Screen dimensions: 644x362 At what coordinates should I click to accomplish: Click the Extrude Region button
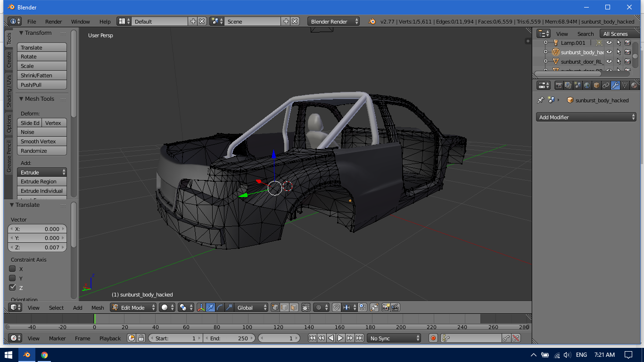coord(41,181)
